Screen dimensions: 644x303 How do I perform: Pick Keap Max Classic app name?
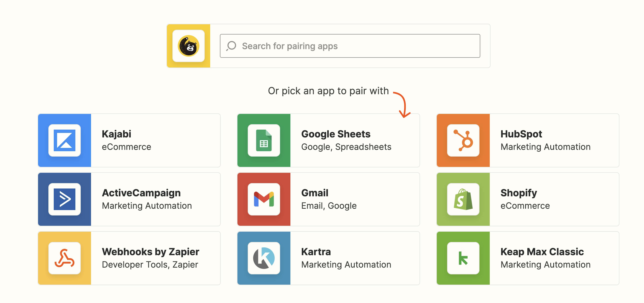[542, 252]
